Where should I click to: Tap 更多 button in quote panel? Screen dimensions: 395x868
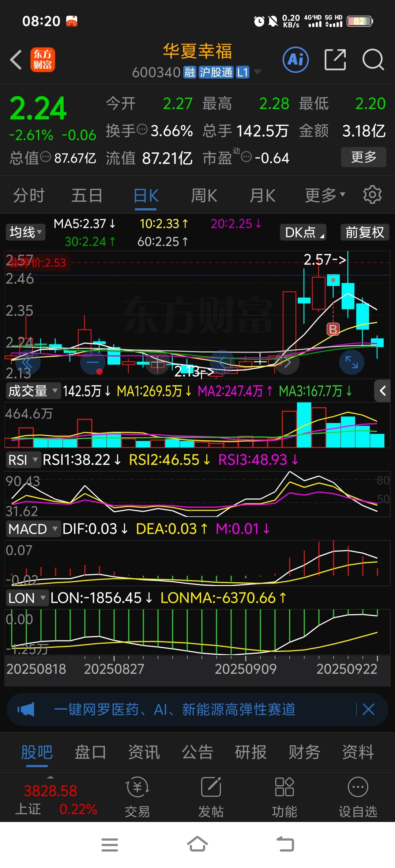pyautogui.click(x=364, y=157)
